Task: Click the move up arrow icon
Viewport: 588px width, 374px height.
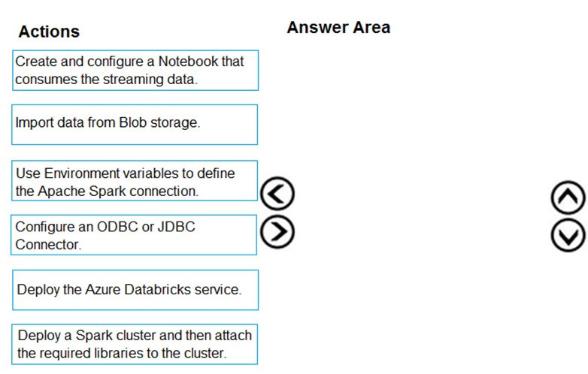Action: (568, 198)
